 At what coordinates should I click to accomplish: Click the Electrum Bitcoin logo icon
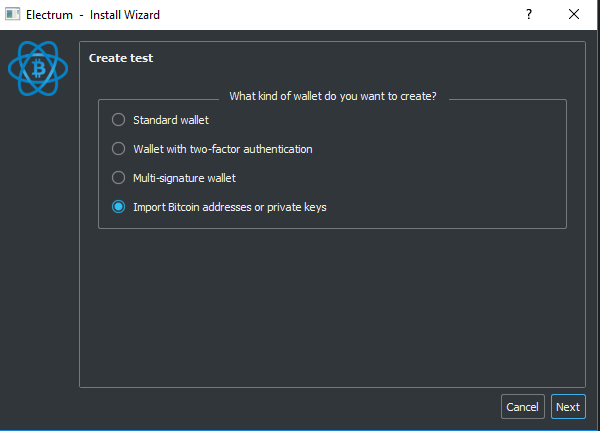click(36, 67)
